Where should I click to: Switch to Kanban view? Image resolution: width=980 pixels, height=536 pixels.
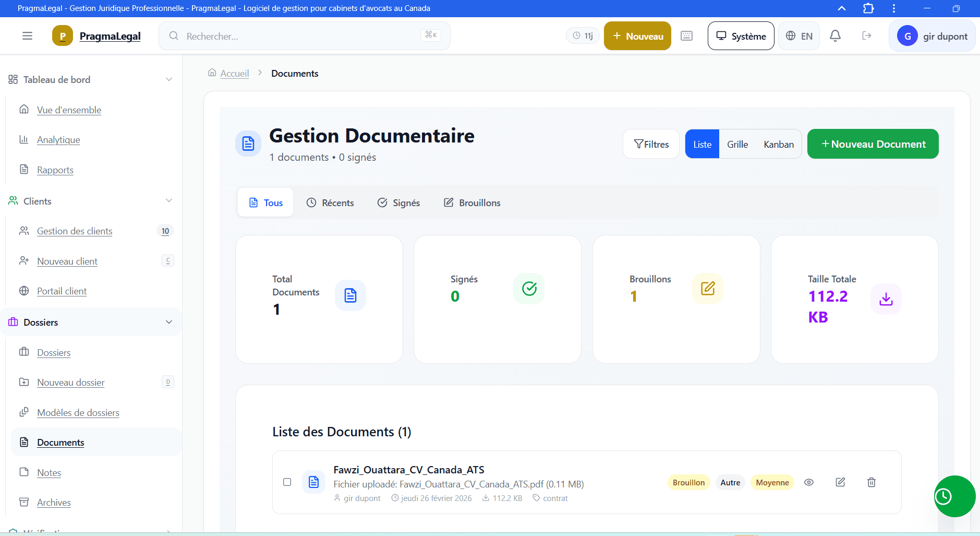click(x=779, y=144)
